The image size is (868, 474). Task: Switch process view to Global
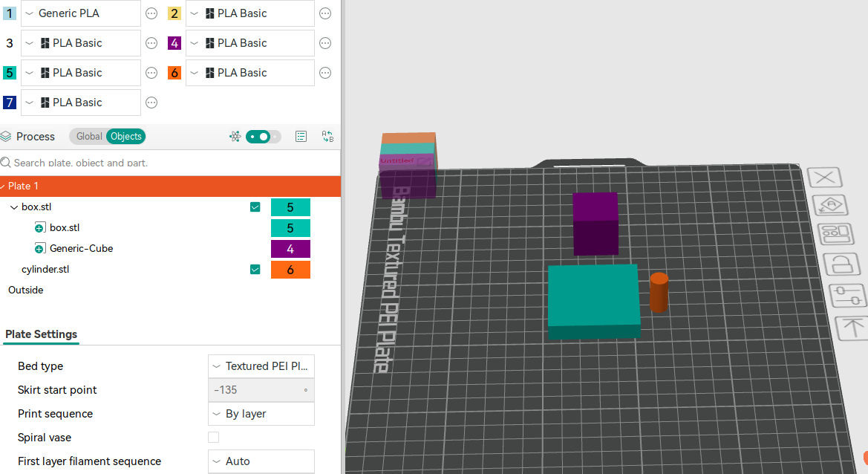[89, 136]
